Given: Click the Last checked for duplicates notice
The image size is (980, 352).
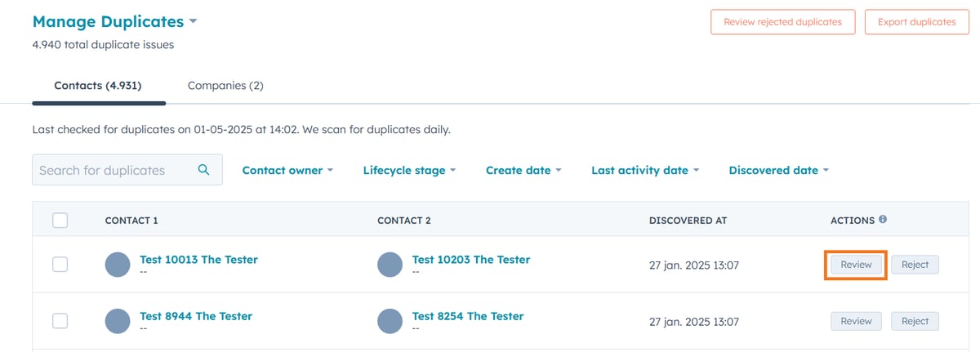Looking at the screenshot, I should tap(241, 129).
